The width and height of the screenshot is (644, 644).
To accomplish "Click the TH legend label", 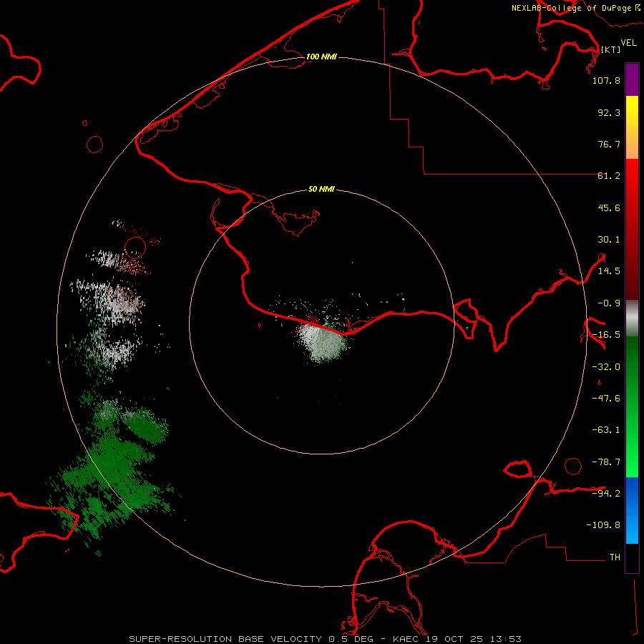I will (x=615, y=557).
